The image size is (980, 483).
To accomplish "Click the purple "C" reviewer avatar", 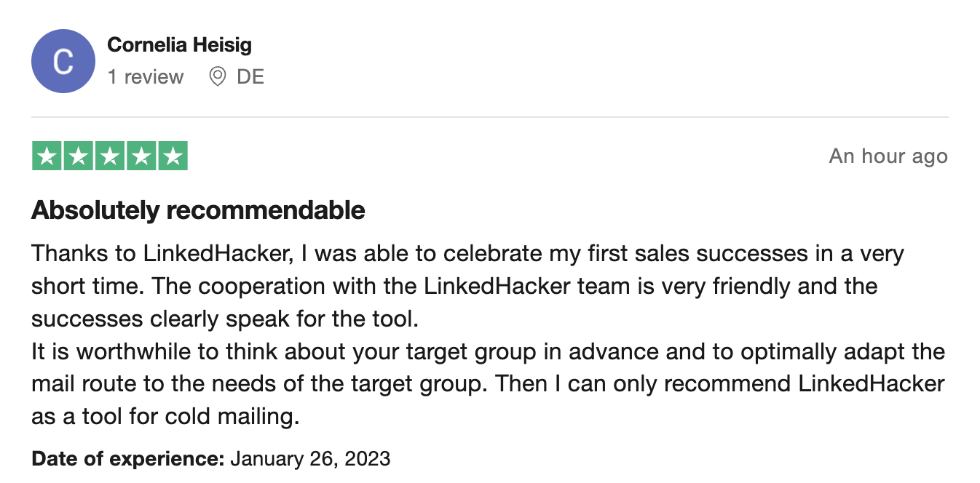I will pyautogui.click(x=63, y=61).
